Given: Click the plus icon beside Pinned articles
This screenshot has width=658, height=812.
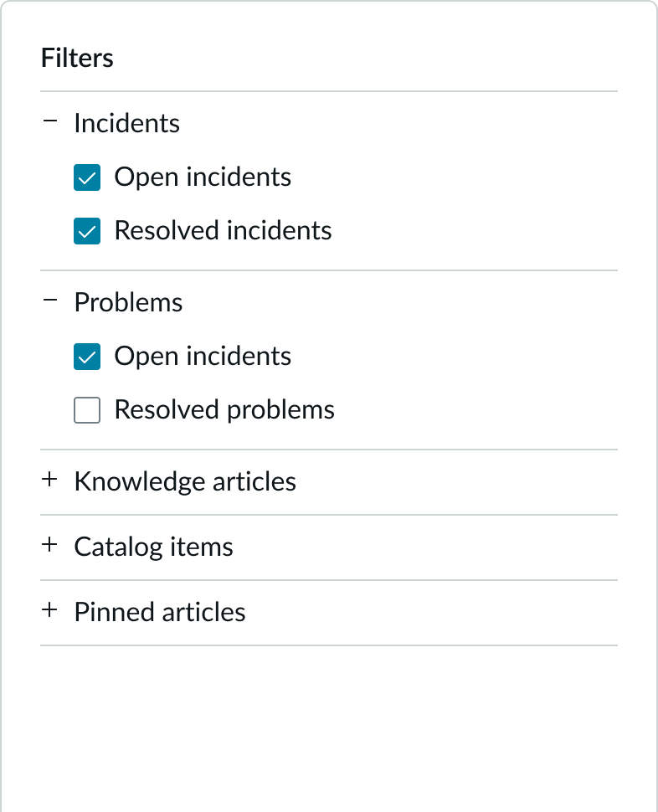Looking at the screenshot, I should coord(51,612).
